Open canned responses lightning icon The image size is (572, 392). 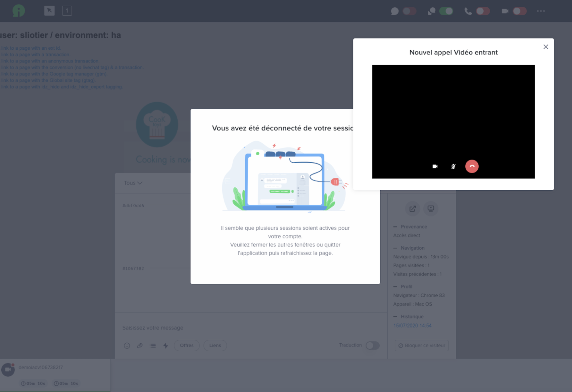coord(166,346)
